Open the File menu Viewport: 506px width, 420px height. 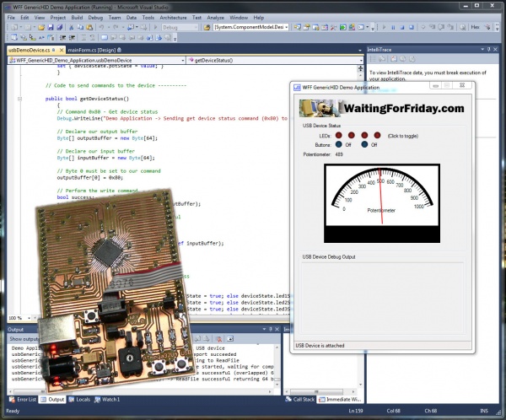click(11, 18)
